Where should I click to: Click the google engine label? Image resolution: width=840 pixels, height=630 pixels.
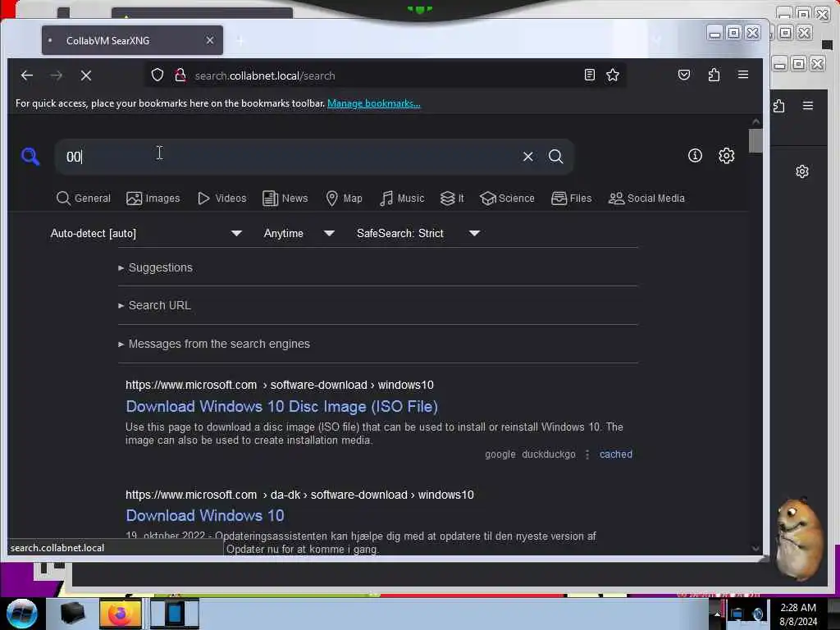500,454
